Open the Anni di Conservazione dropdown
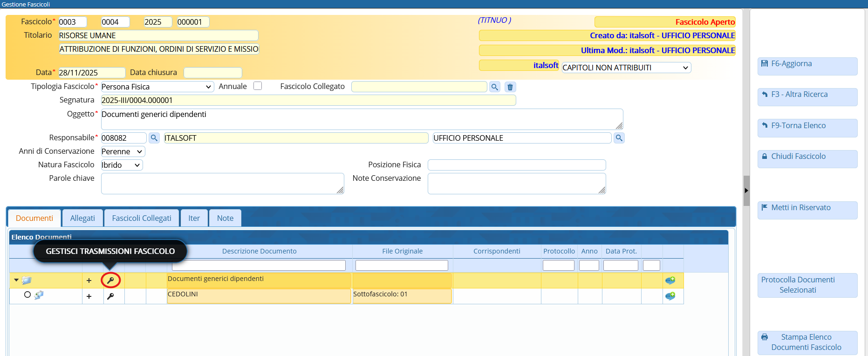This screenshot has height=356, width=868. pos(123,151)
